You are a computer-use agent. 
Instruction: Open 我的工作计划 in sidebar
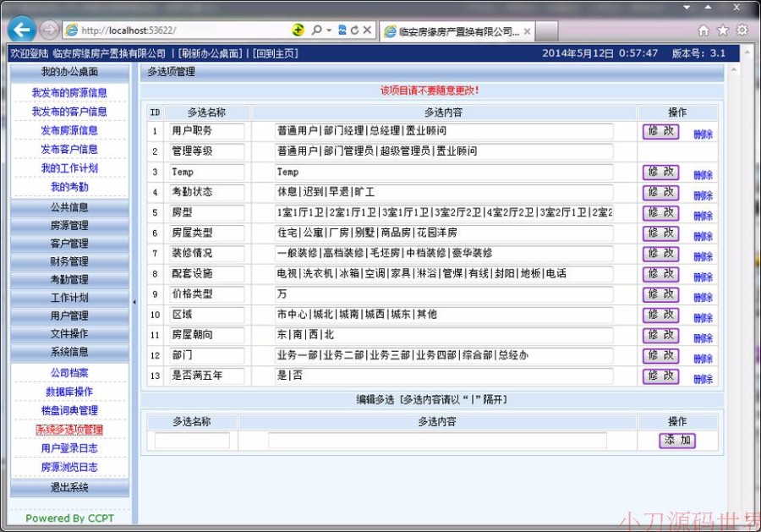(x=69, y=168)
